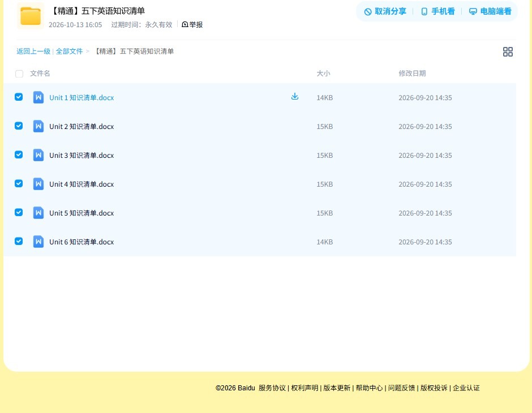Click the 14KB size of Unit 1
The image size is (532, 413).
click(x=325, y=98)
